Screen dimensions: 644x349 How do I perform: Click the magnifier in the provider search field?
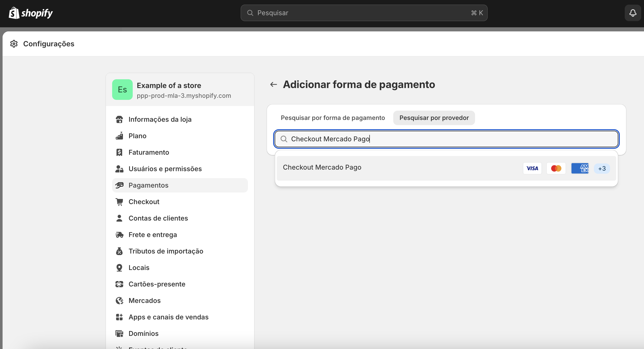(284, 139)
